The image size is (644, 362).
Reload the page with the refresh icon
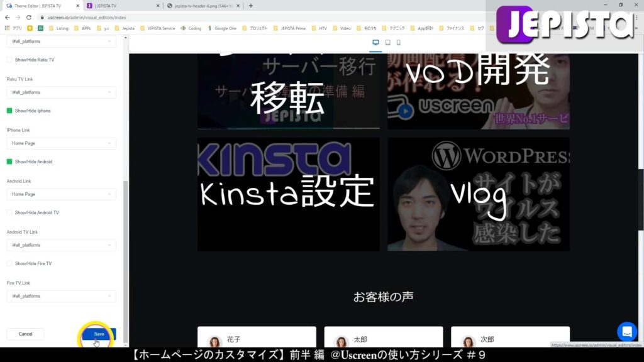pyautogui.click(x=29, y=17)
